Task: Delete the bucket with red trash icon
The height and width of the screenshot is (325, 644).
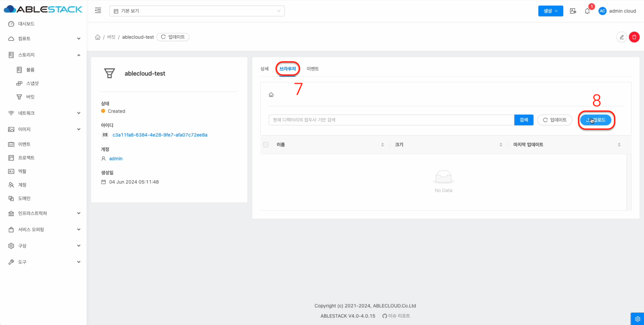Action: tap(634, 37)
